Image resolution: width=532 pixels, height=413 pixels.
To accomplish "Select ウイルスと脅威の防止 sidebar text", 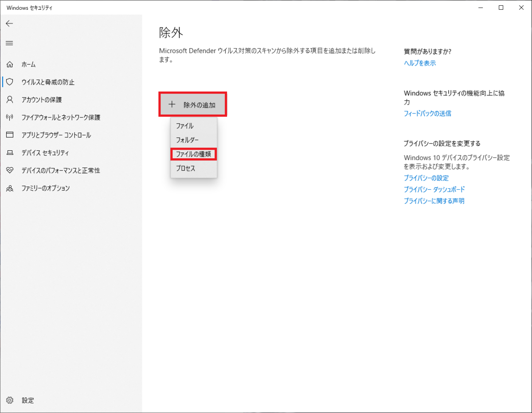I will coord(48,82).
